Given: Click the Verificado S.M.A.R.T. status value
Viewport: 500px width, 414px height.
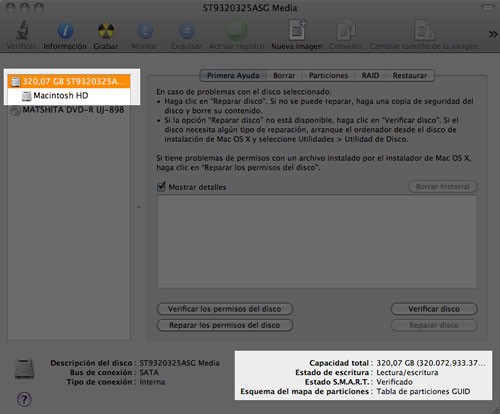Looking at the screenshot, I should point(394,382).
